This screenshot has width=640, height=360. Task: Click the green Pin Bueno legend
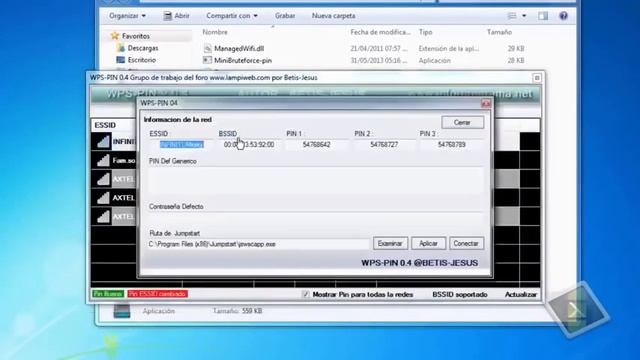click(108, 294)
